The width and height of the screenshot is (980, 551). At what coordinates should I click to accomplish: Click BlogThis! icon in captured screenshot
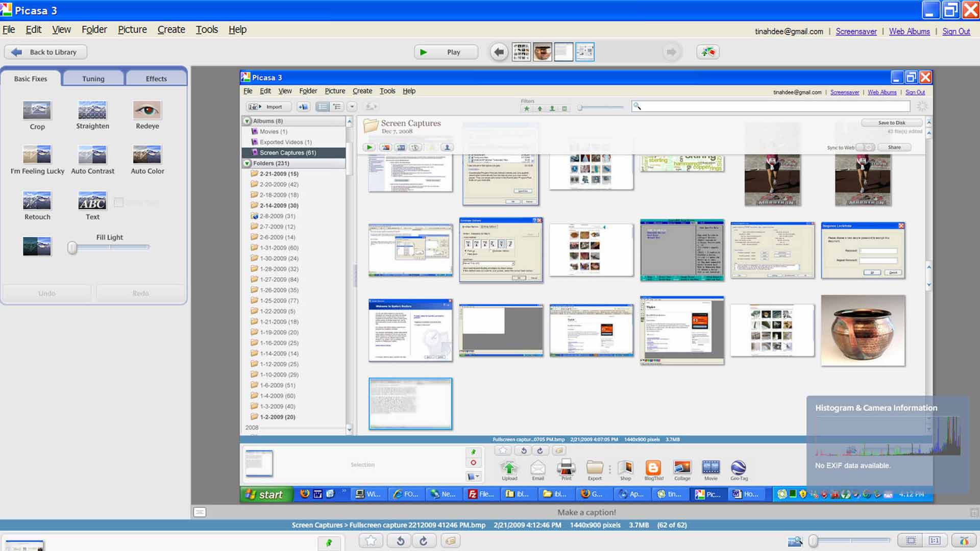[653, 470]
